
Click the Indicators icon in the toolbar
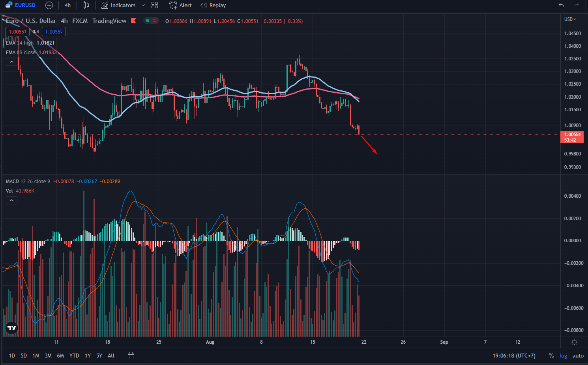[x=105, y=5]
